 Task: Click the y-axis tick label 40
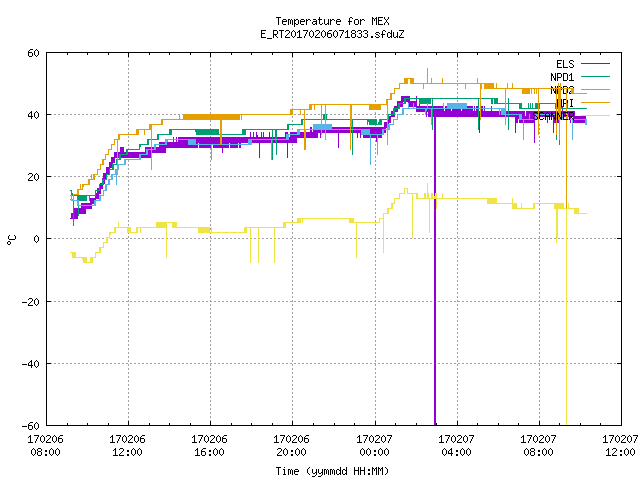[x=33, y=115]
